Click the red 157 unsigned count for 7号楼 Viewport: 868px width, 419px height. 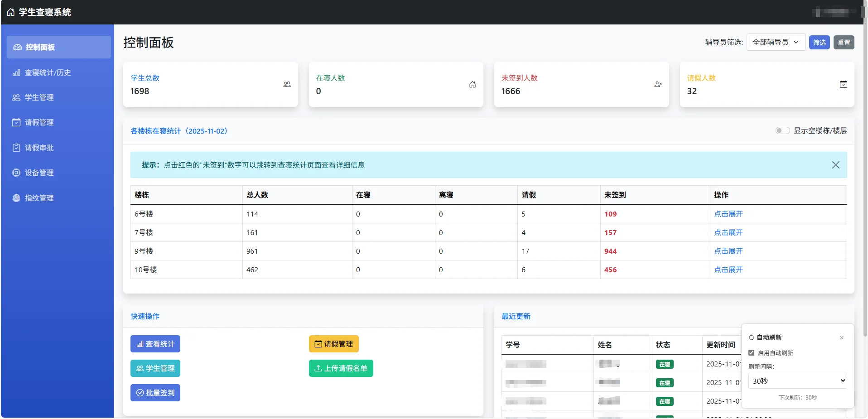click(610, 232)
